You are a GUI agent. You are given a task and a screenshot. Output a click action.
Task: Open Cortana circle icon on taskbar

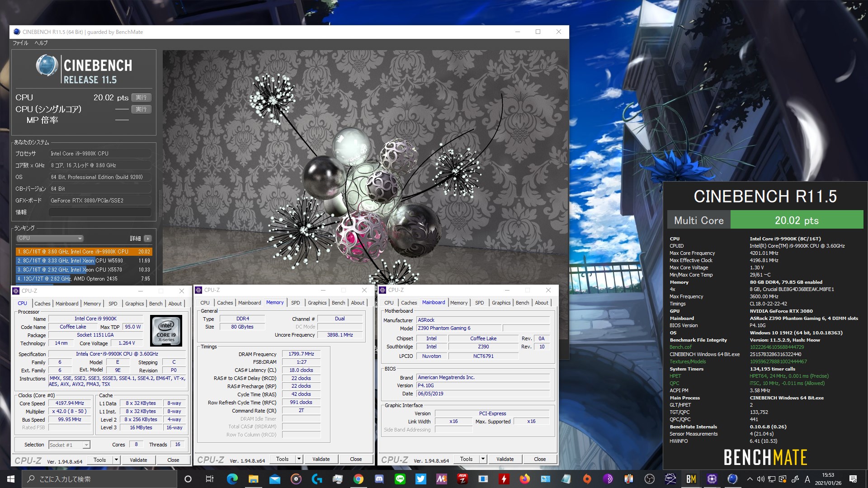click(x=188, y=479)
